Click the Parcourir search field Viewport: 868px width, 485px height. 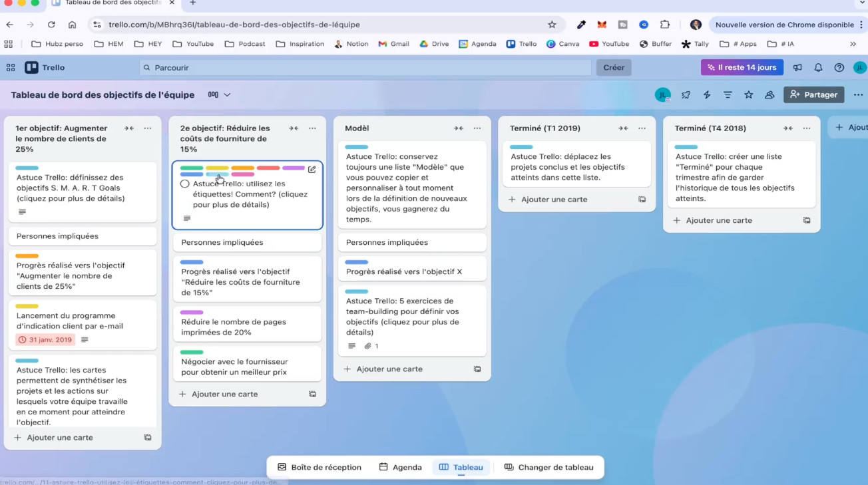(x=365, y=68)
